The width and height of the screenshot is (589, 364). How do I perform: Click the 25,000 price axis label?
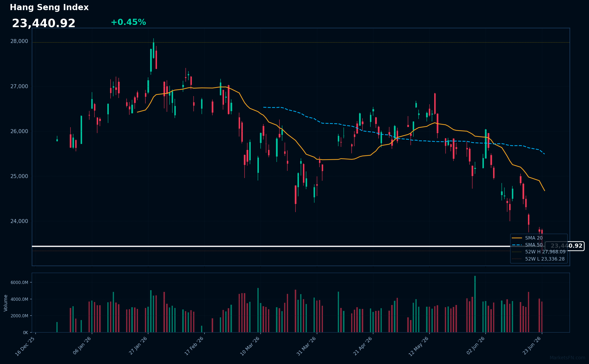coord(19,176)
